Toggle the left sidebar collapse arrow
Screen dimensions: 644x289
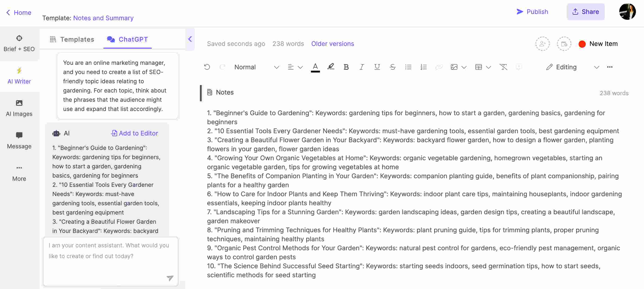[189, 39]
